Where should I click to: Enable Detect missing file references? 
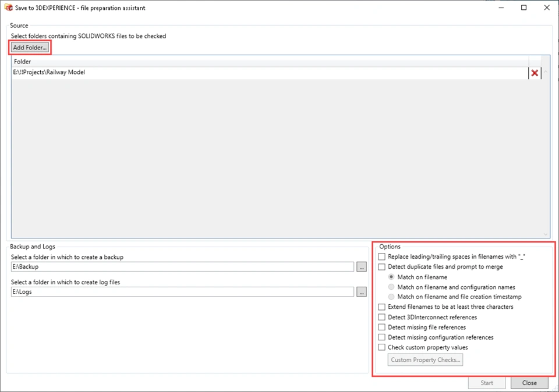coord(382,327)
